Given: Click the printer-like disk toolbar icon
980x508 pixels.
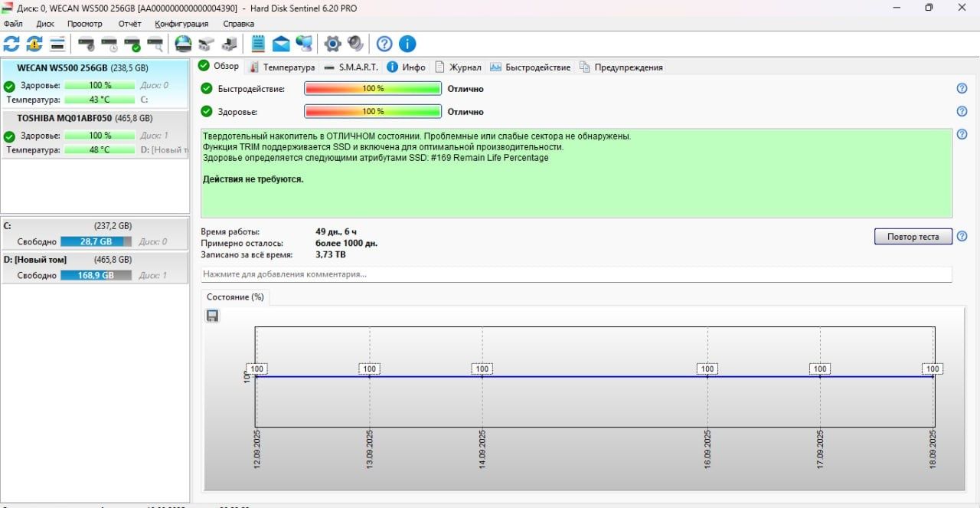Looking at the screenshot, I should click(x=206, y=44).
